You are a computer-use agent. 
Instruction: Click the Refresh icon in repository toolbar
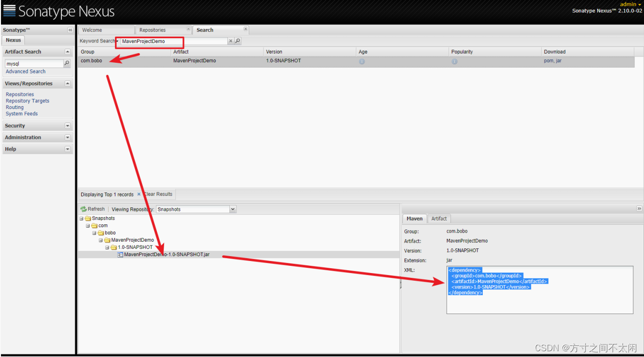click(x=83, y=209)
